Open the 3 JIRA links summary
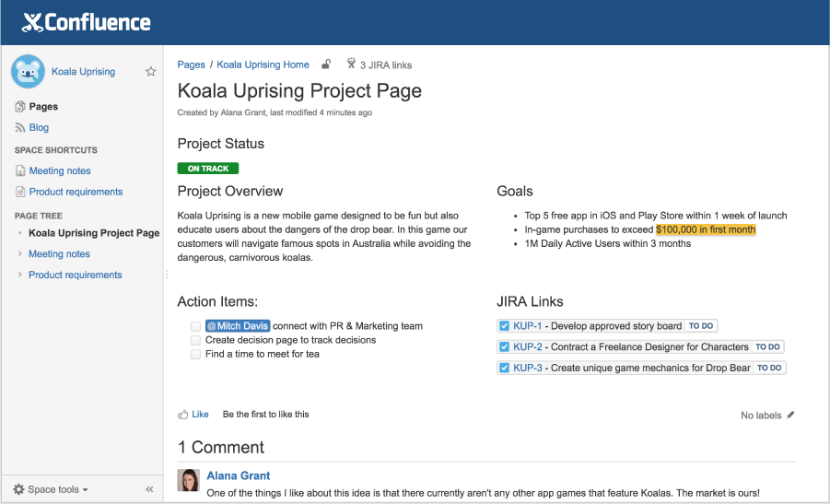Screen dimensions: 830x504 [386, 65]
